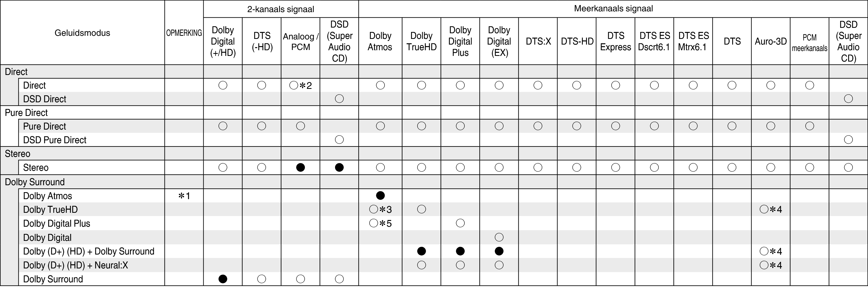Select the "DTS Express" column header
868x288 pixels.
pyautogui.click(x=615, y=41)
